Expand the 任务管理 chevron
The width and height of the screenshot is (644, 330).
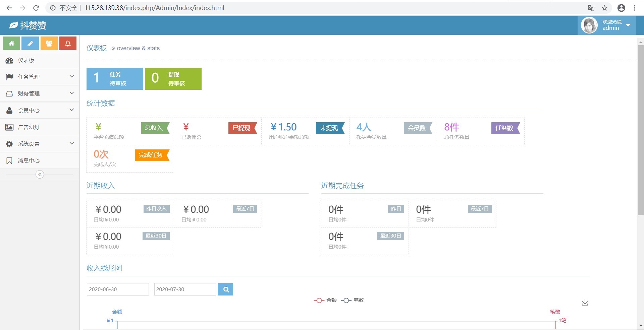coord(72,76)
